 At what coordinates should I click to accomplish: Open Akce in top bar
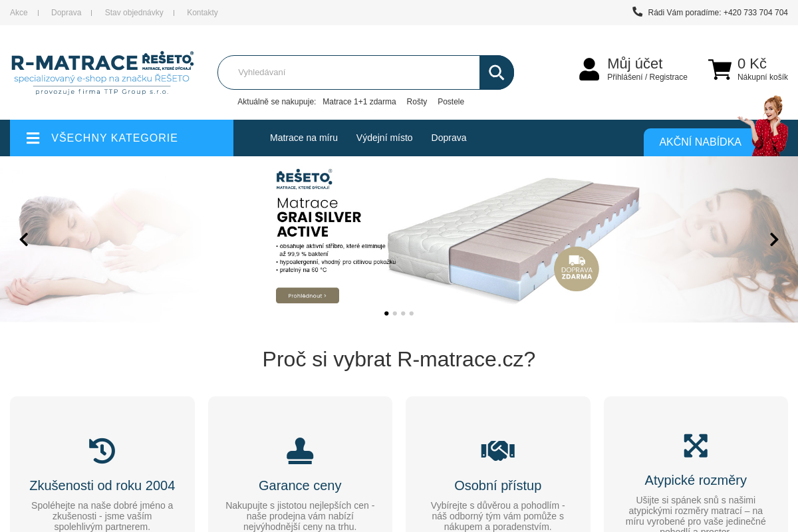tap(19, 13)
